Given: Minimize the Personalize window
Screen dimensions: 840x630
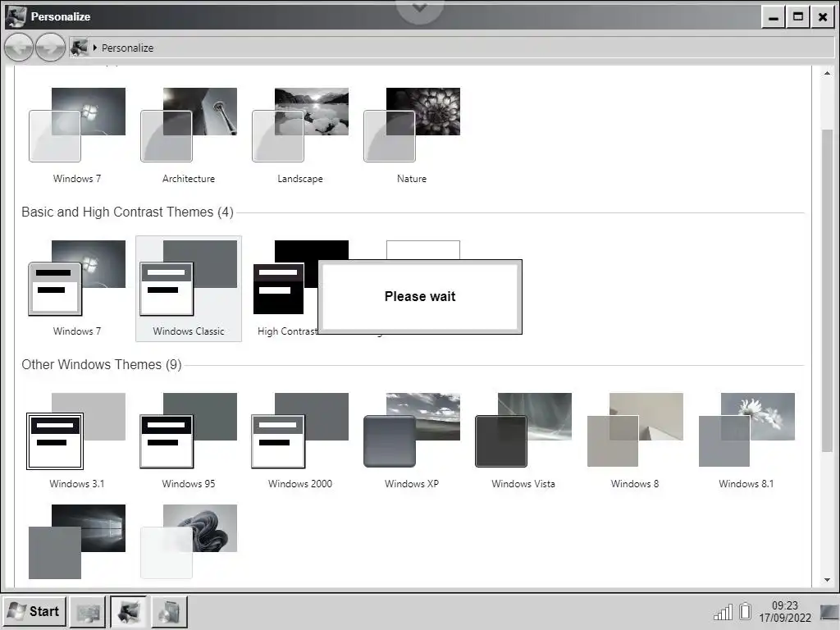Looking at the screenshot, I should click(773, 17).
